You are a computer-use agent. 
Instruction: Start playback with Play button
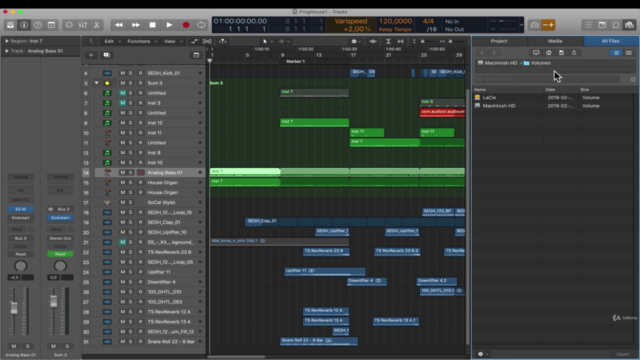[x=169, y=25]
